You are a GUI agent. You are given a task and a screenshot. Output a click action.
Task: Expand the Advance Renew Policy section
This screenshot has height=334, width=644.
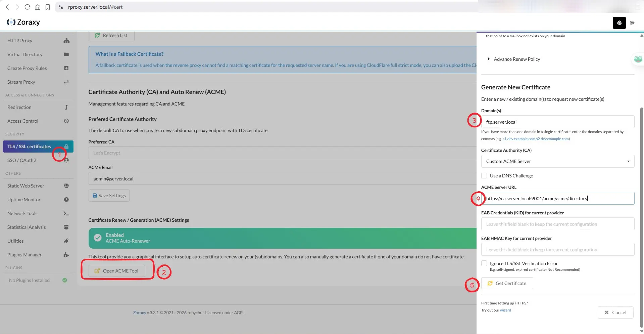pyautogui.click(x=517, y=59)
